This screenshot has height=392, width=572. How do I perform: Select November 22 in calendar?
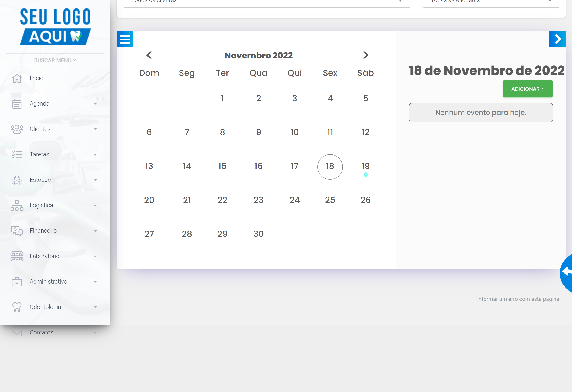[x=222, y=200]
